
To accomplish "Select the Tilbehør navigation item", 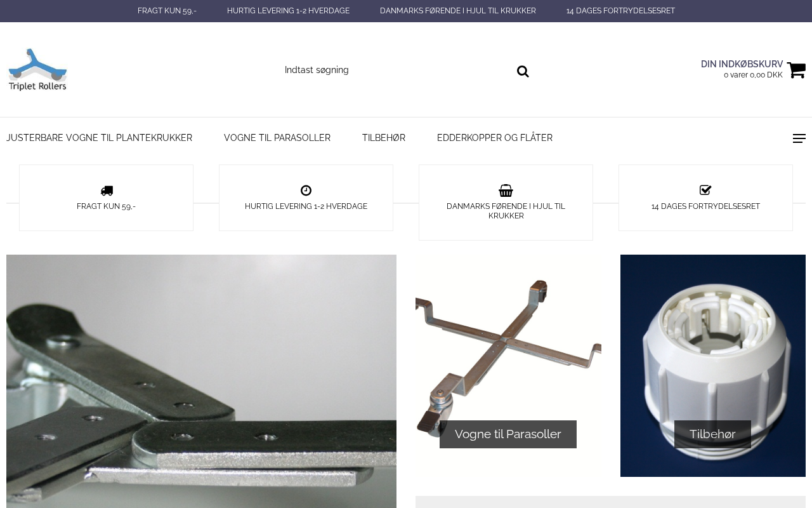I will 384,138.
